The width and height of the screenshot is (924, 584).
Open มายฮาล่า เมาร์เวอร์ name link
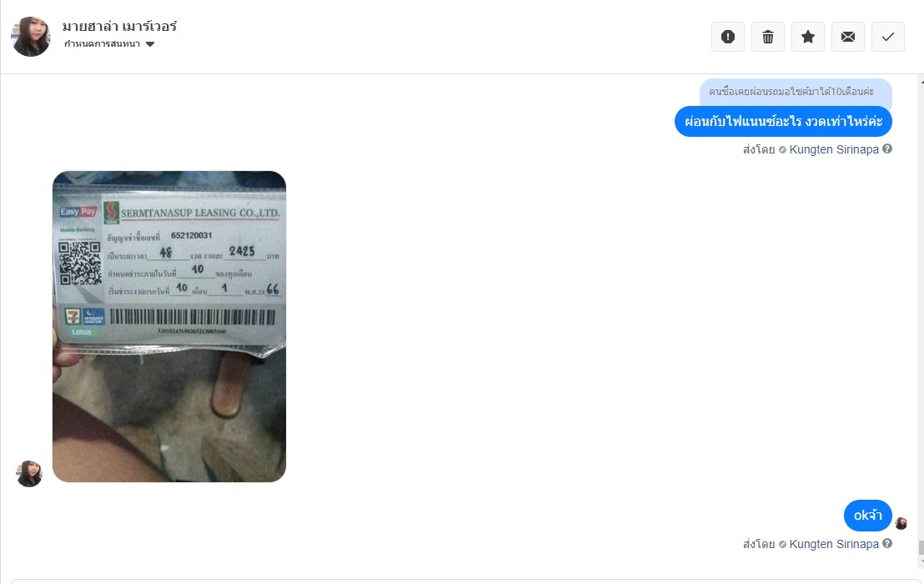click(x=119, y=27)
